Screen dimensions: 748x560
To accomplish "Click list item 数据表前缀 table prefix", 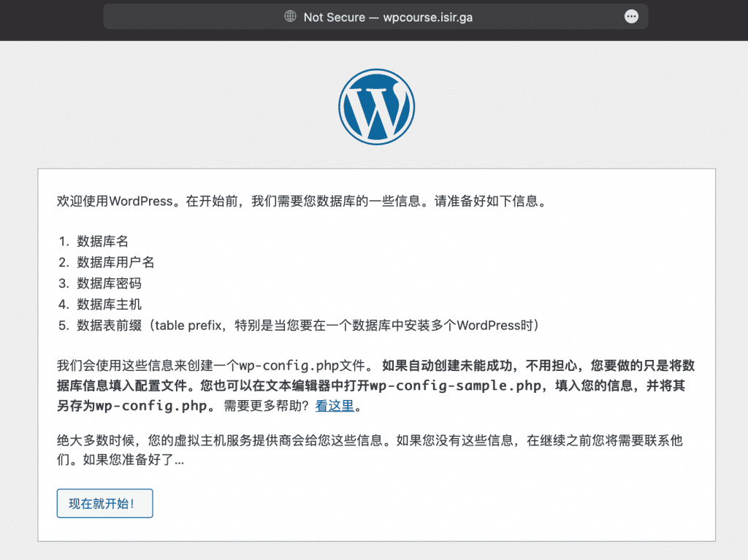I will 308,326.
